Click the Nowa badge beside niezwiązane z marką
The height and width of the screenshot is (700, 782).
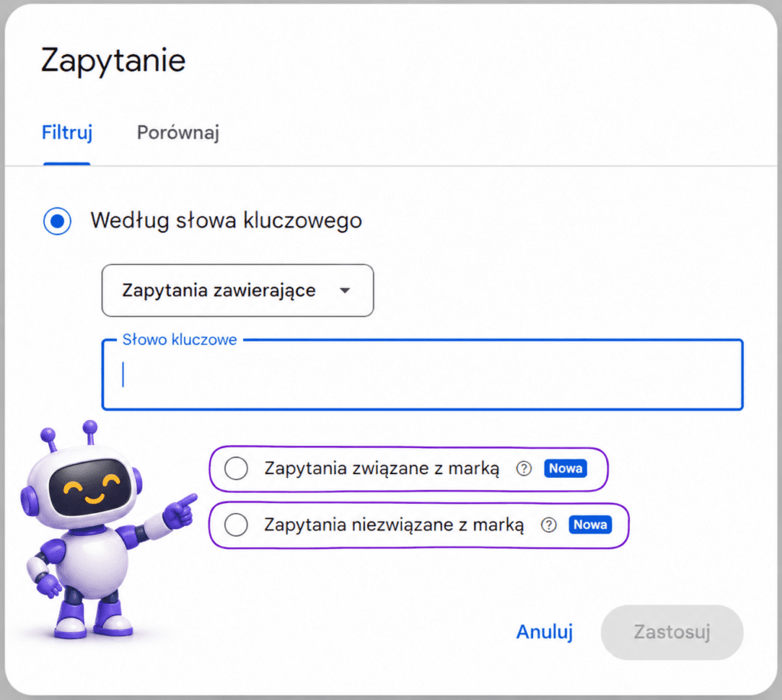(x=590, y=525)
